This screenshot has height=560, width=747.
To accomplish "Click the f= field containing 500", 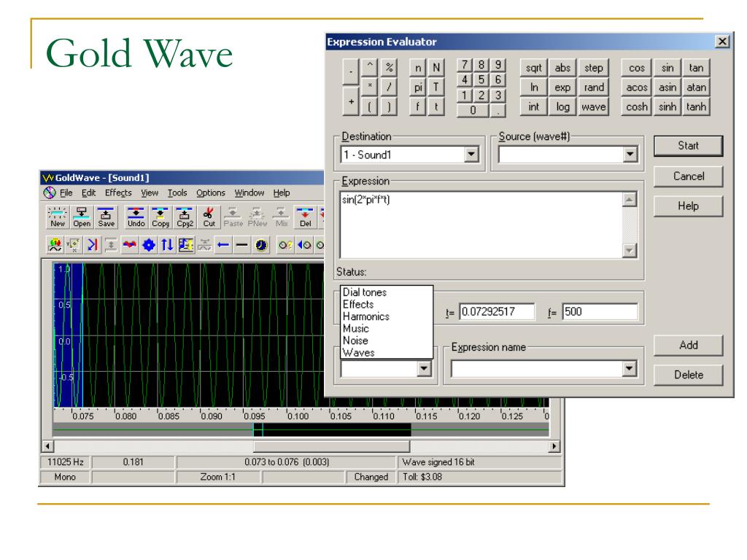I will click(x=600, y=312).
